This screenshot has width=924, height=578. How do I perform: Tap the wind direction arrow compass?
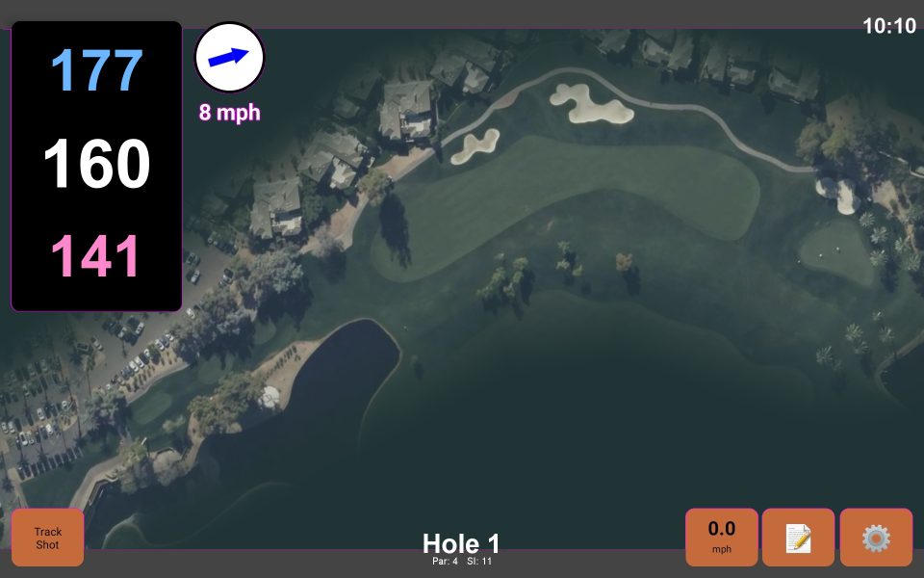click(x=229, y=57)
